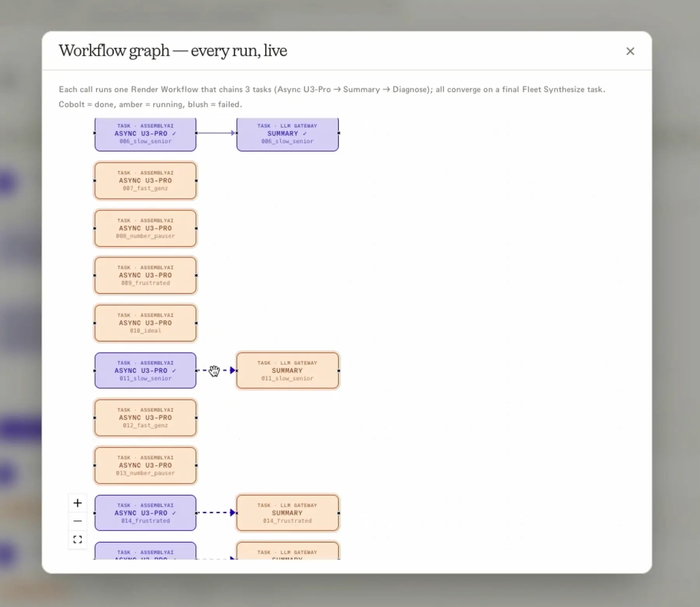700x607 pixels.
Task: Fit graph to view with frame icon
Action: [x=77, y=539]
